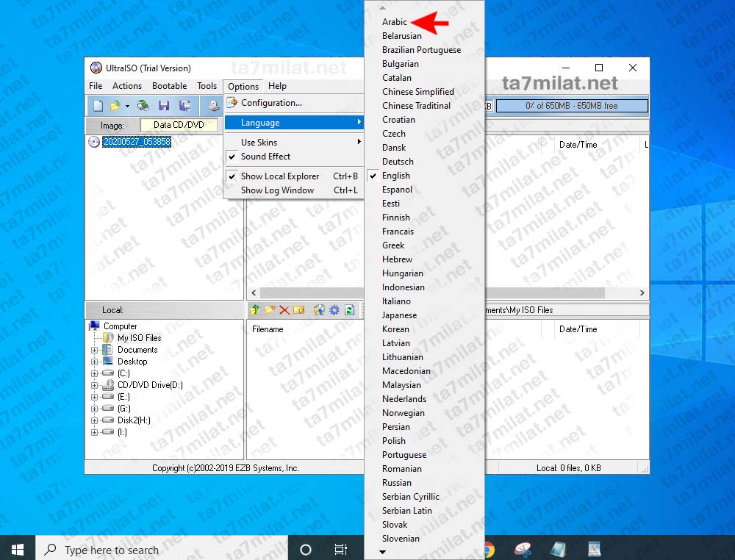Image resolution: width=735 pixels, height=560 pixels.
Task: Click the Filename column header in local list
Action: coord(268,329)
